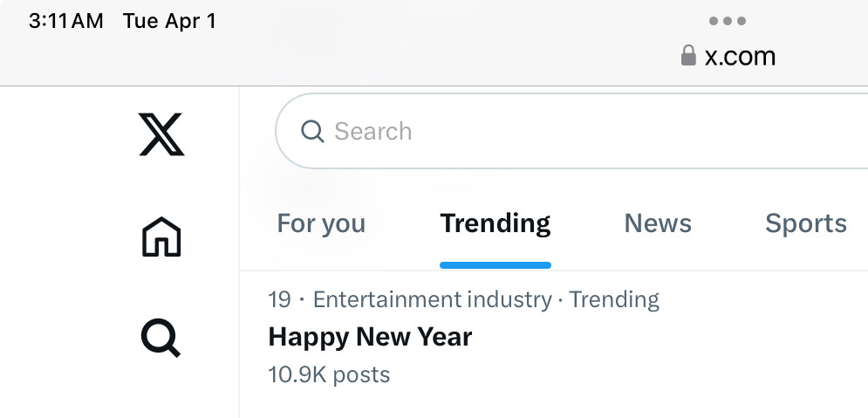
Task: Tap the x.com address text
Action: point(740,57)
